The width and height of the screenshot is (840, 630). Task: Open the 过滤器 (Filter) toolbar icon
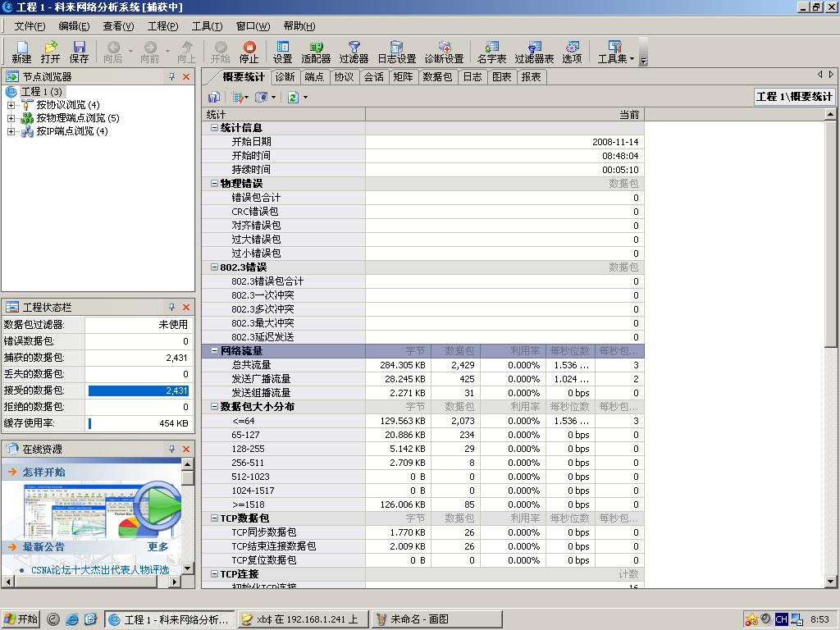tap(354, 52)
